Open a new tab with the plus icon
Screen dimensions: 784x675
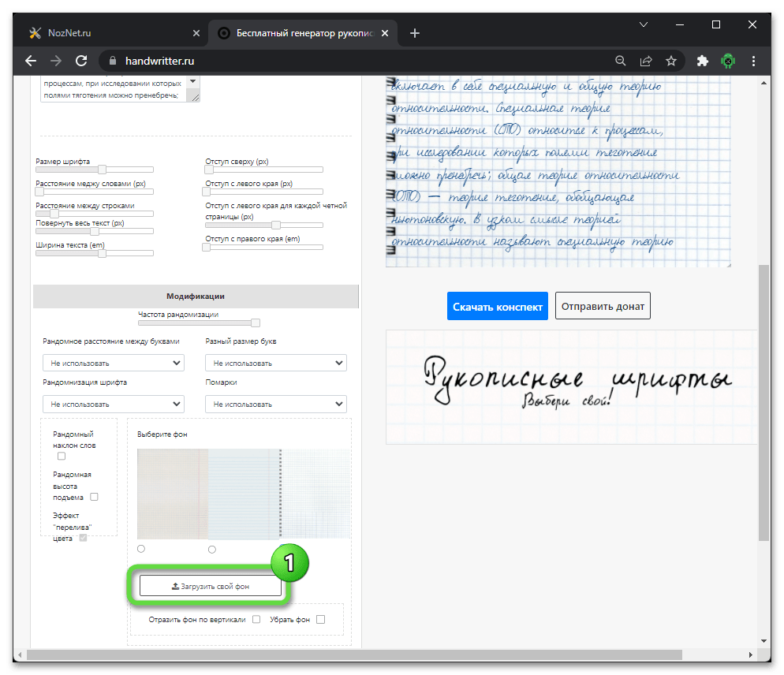click(415, 33)
